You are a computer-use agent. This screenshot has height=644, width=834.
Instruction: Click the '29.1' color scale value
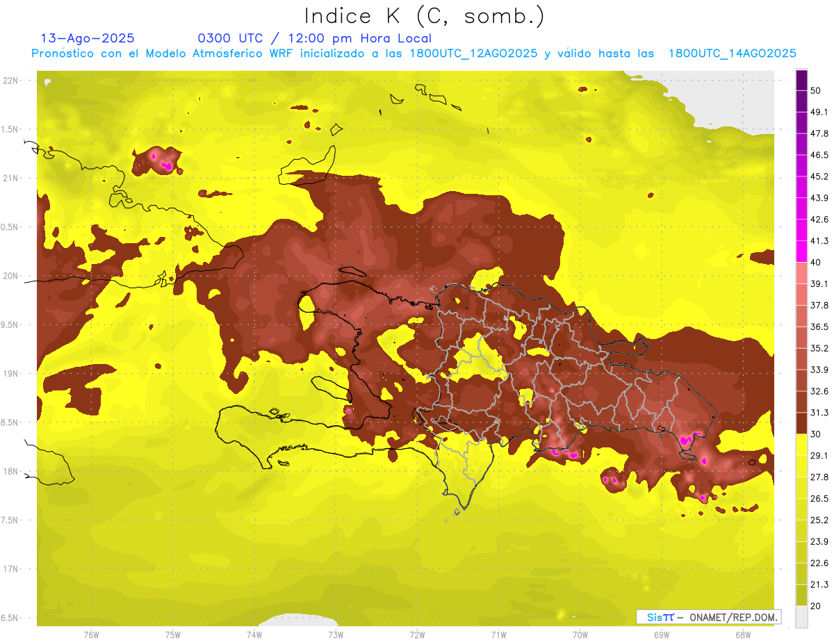click(819, 456)
